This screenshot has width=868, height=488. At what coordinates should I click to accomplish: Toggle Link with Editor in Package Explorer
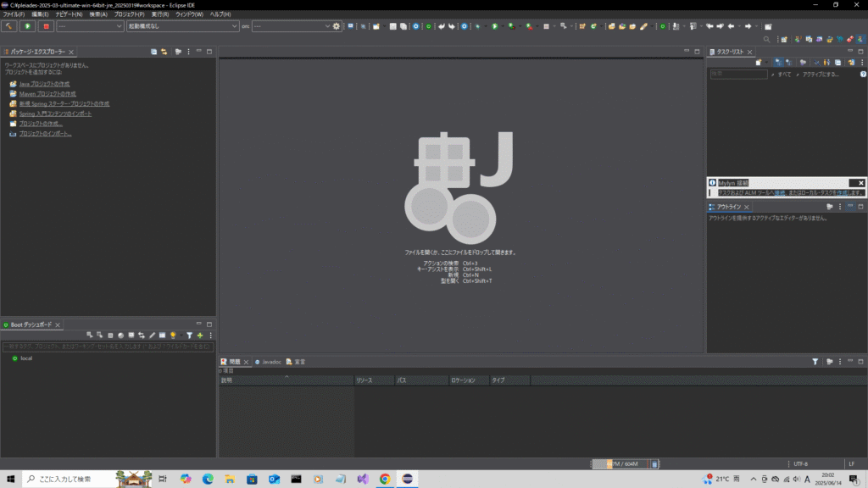tap(164, 52)
